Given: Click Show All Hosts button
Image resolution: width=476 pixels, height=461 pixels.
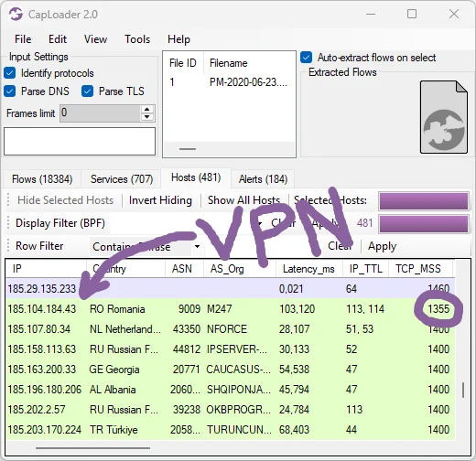Looking at the screenshot, I should [x=243, y=200].
